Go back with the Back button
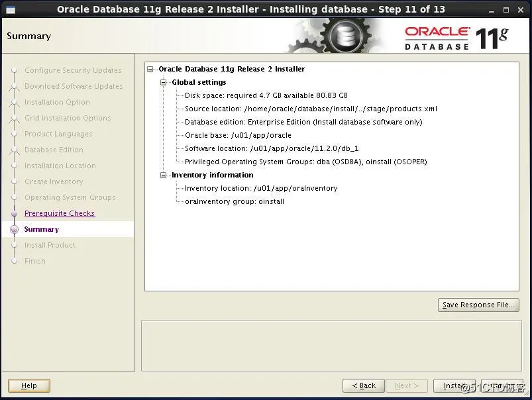 click(363, 385)
